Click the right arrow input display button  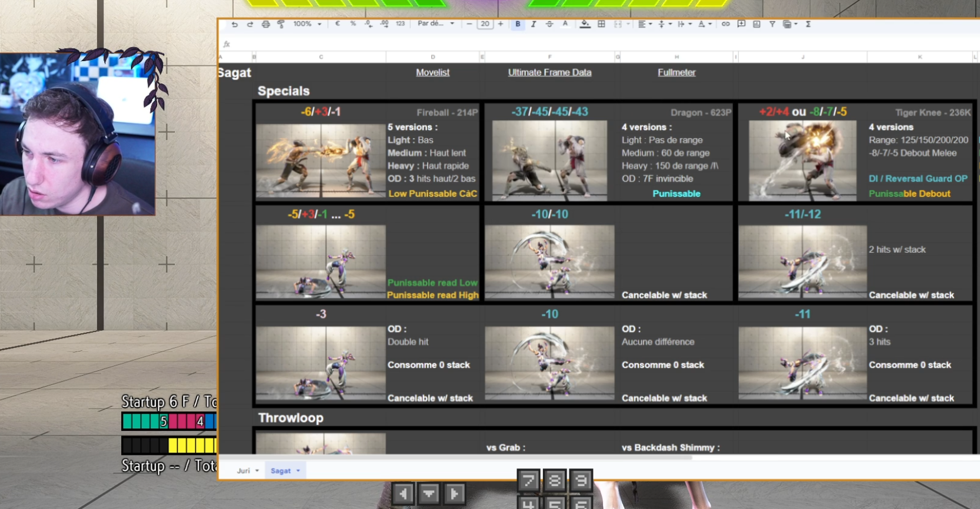click(454, 494)
